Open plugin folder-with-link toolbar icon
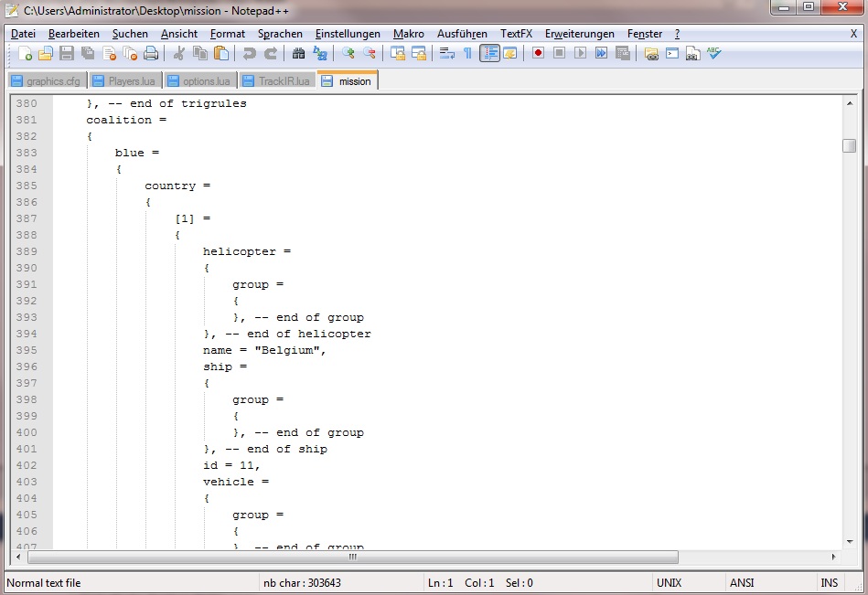This screenshot has height=595, width=868. point(651,53)
